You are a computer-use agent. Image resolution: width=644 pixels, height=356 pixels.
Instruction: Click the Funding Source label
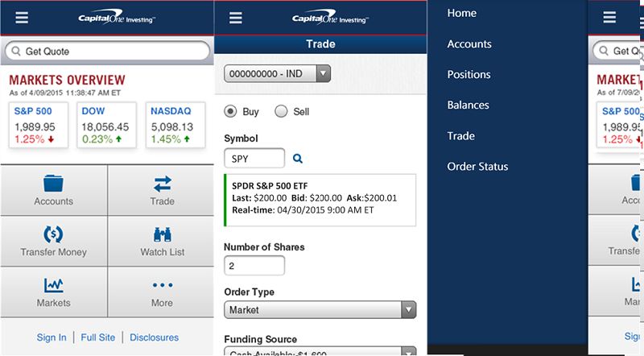pyautogui.click(x=260, y=339)
